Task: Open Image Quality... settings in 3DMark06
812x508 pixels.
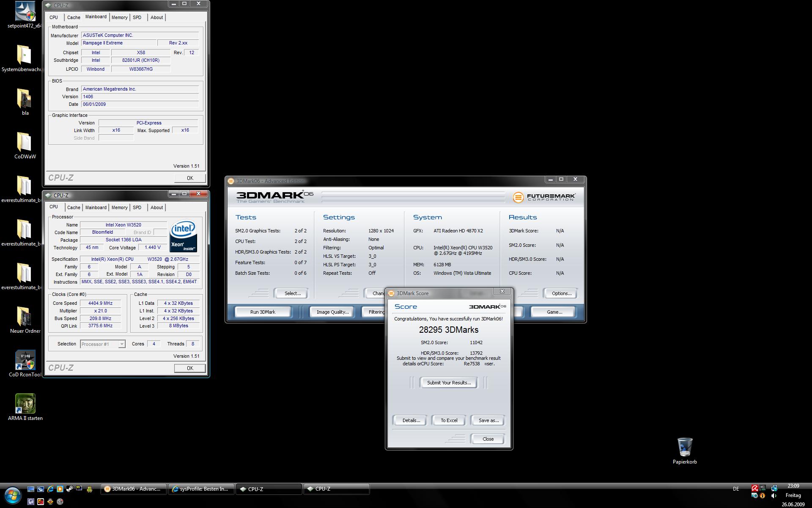Action: [x=332, y=312]
